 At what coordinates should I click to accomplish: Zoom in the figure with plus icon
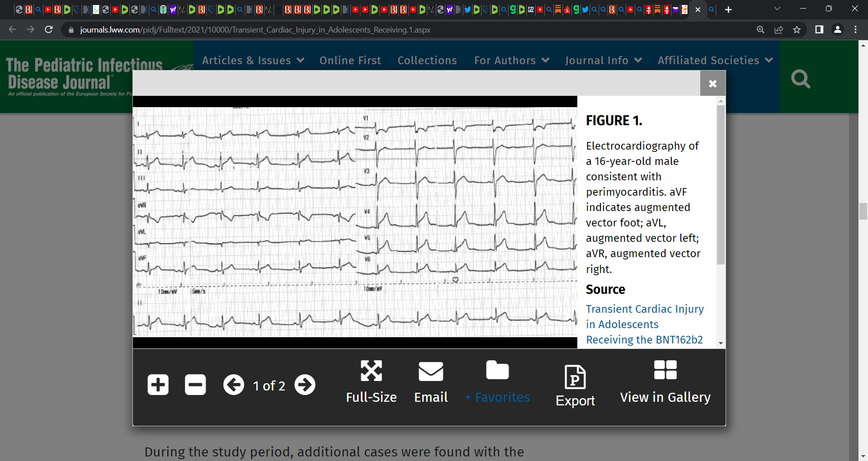tap(158, 385)
